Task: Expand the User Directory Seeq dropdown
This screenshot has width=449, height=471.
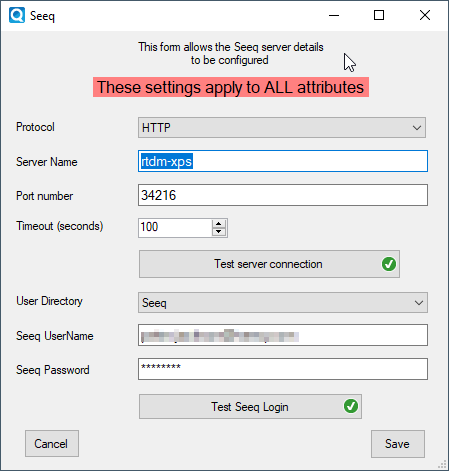Action: pyautogui.click(x=283, y=303)
